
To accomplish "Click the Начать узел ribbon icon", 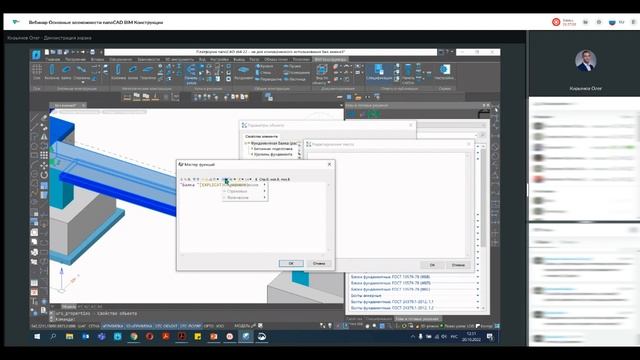I will 191,73.
